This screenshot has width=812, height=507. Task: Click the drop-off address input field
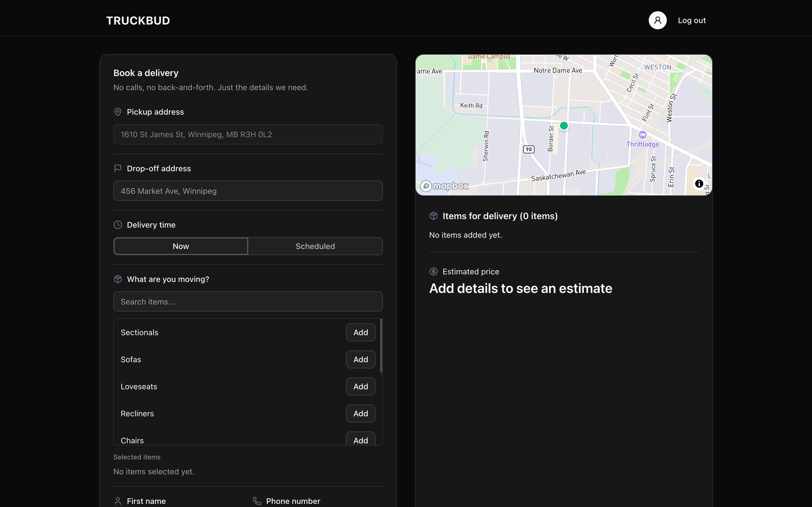(x=248, y=191)
